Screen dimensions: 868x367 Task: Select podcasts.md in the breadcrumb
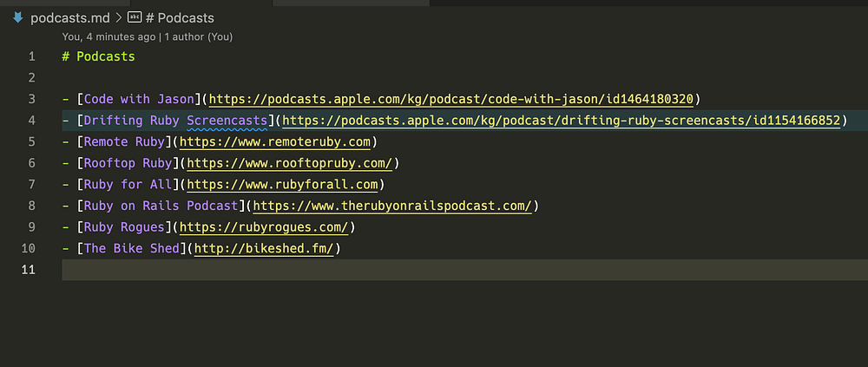[x=69, y=18]
